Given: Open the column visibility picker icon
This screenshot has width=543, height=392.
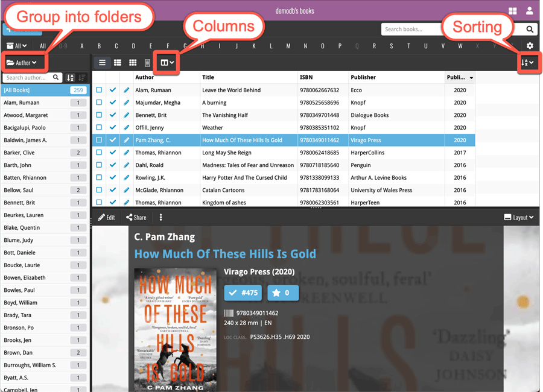Looking at the screenshot, I should click(166, 62).
